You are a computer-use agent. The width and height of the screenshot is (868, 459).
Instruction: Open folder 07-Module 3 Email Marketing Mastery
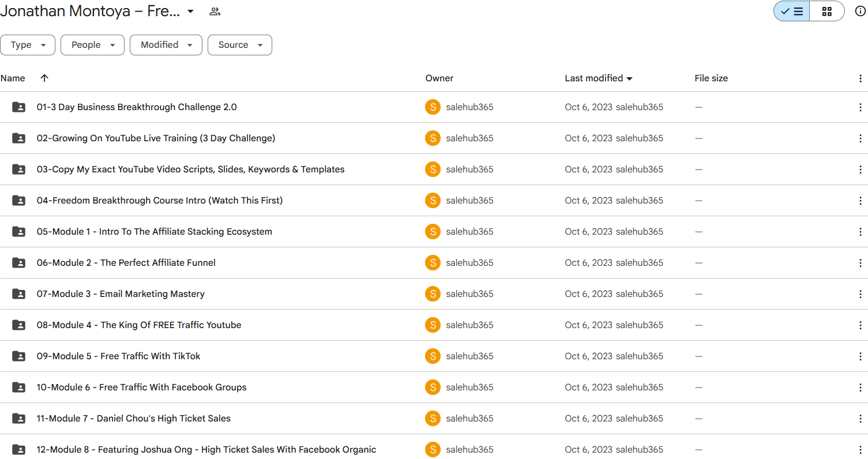click(x=121, y=294)
